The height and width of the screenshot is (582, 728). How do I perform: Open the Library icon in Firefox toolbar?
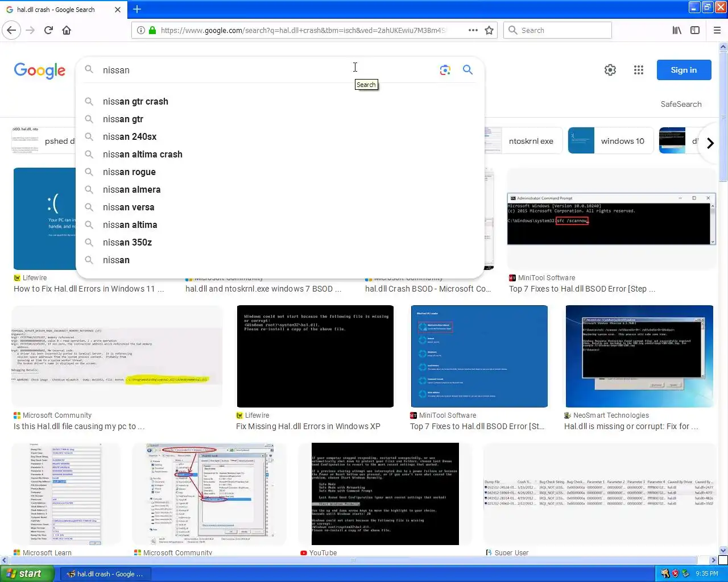point(677,30)
